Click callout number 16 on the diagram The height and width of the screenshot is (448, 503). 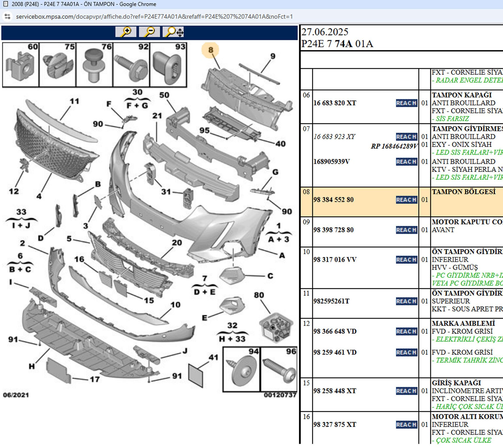[x=79, y=259]
